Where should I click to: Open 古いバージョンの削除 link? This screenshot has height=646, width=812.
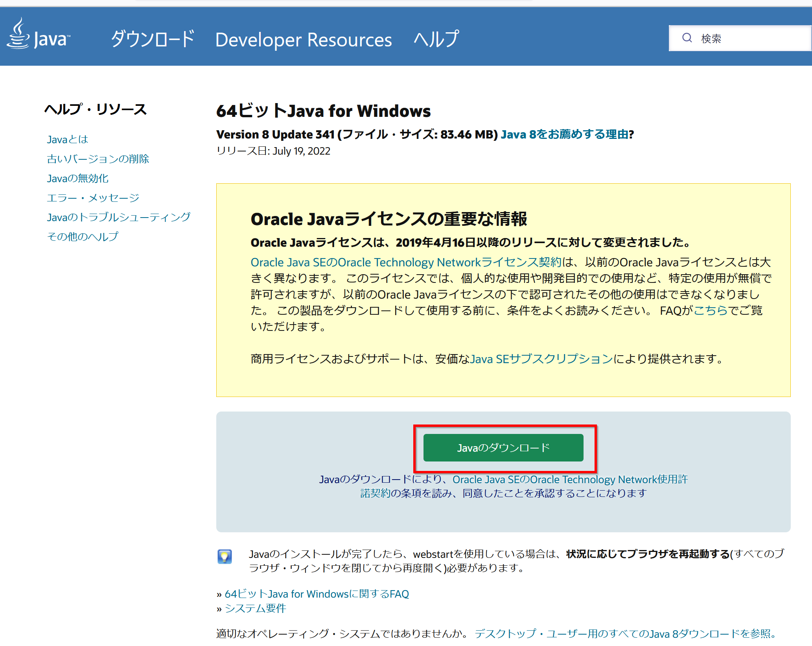pyautogui.click(x=98, y=159)
